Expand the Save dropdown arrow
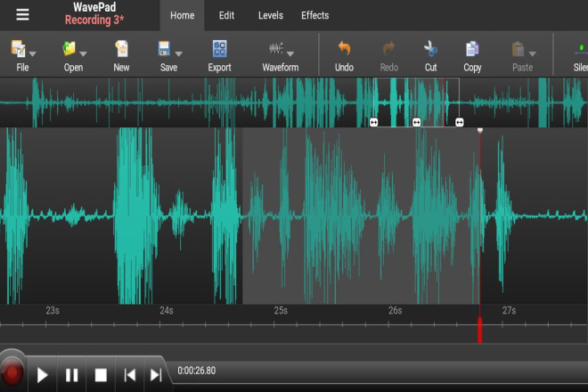The width and height of the screenshot is (588, 392). [x=179, y=54]
